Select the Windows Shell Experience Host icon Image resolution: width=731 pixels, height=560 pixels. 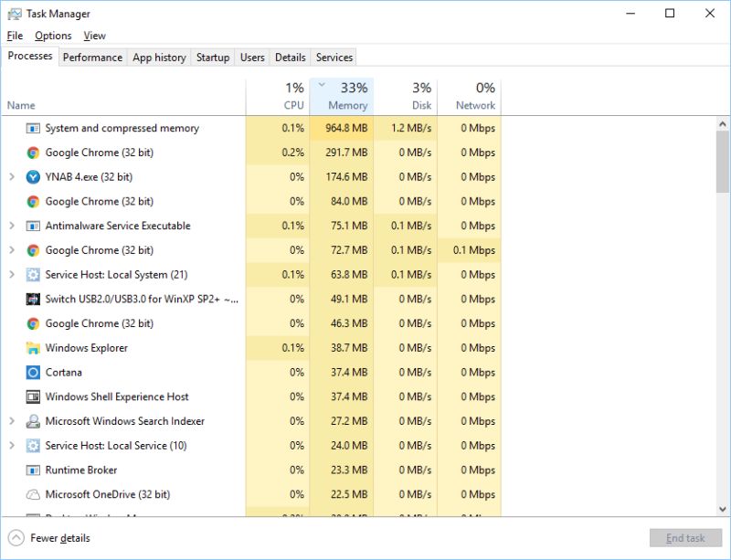click(x=33, y=396)
